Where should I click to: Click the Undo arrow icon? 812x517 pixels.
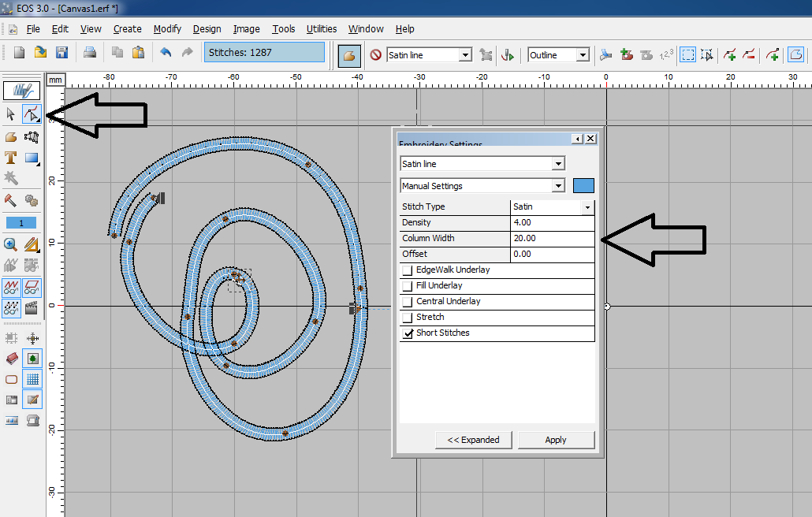(x=165, y=53)
